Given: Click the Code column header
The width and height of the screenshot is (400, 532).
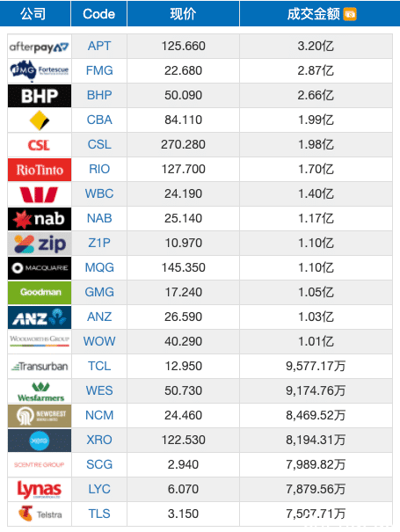Looking at the screenshot, I should [x=98, y=13].
